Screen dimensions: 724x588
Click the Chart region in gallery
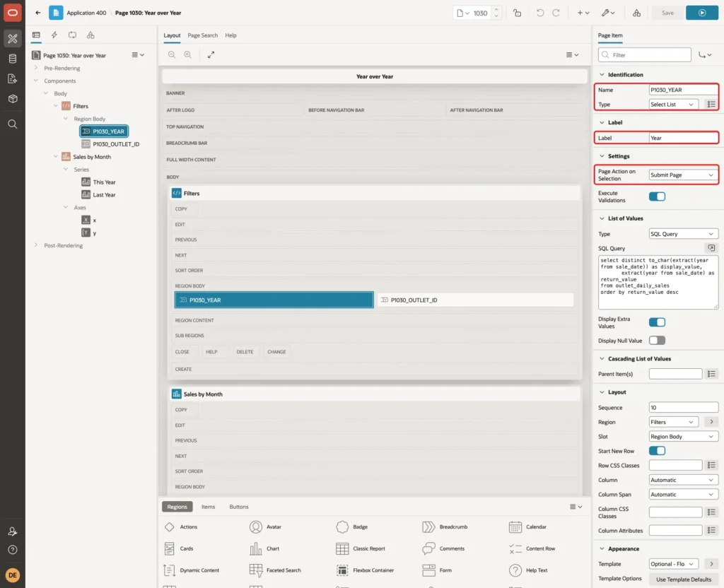(x=264, y=548)
